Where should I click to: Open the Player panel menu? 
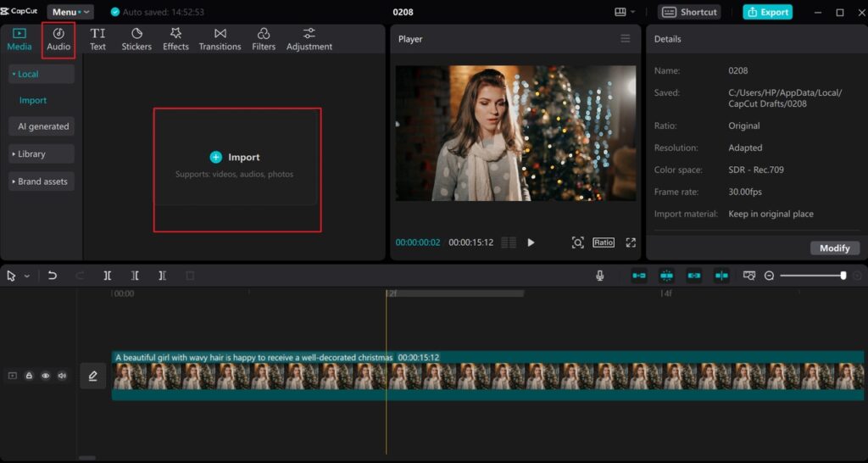625,39
